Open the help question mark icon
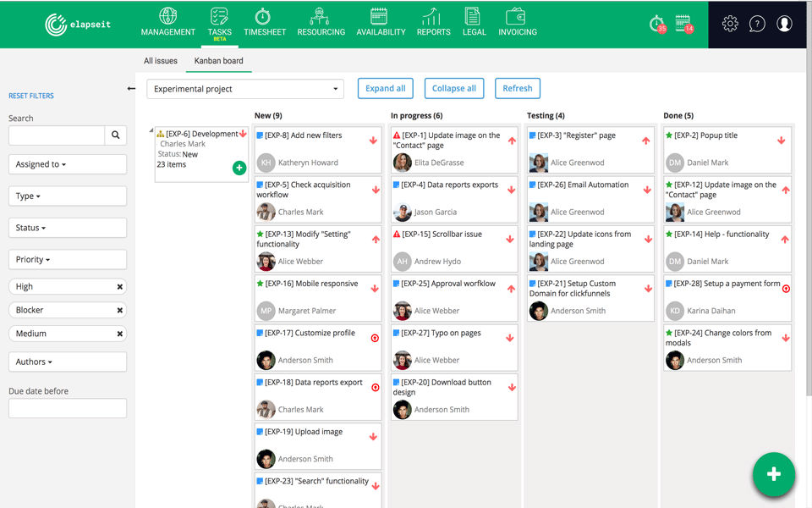The height and width of the screenshot is (508, 812). point(757,24)
